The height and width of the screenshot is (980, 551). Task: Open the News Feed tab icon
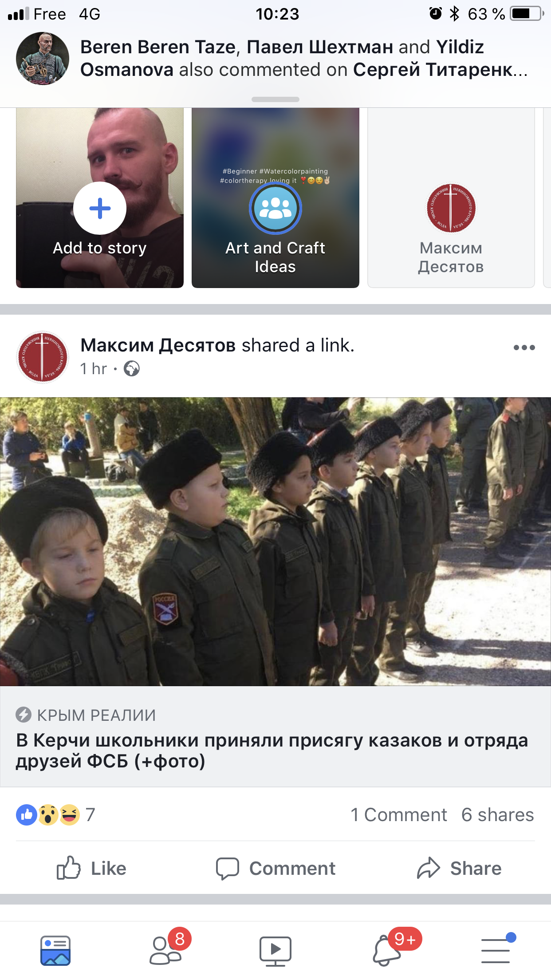(x=55, y=951)
